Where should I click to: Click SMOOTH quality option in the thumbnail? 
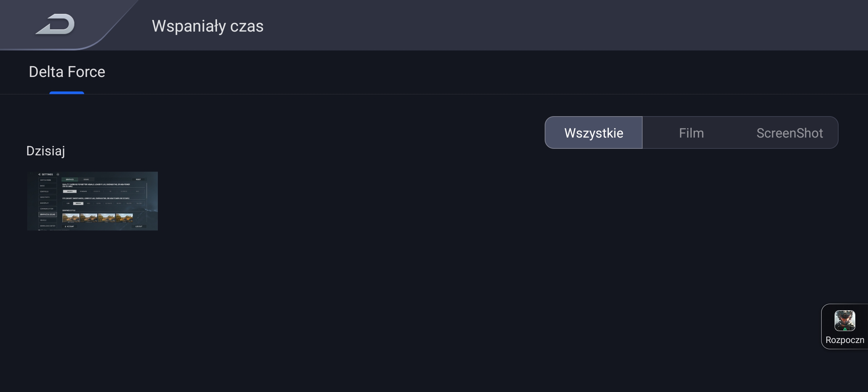pos(70,191)
